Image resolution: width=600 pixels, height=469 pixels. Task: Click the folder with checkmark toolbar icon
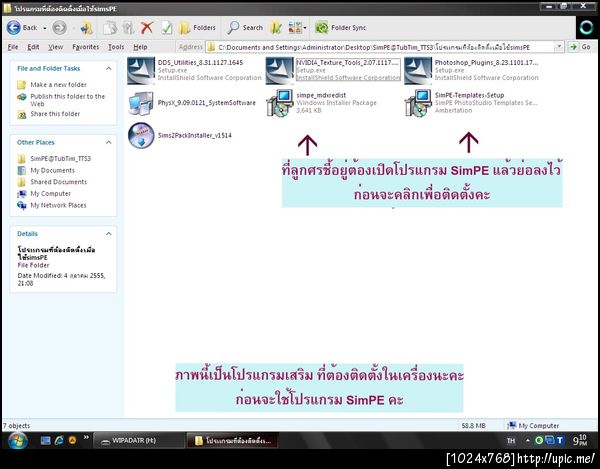(x=276, y=28)
